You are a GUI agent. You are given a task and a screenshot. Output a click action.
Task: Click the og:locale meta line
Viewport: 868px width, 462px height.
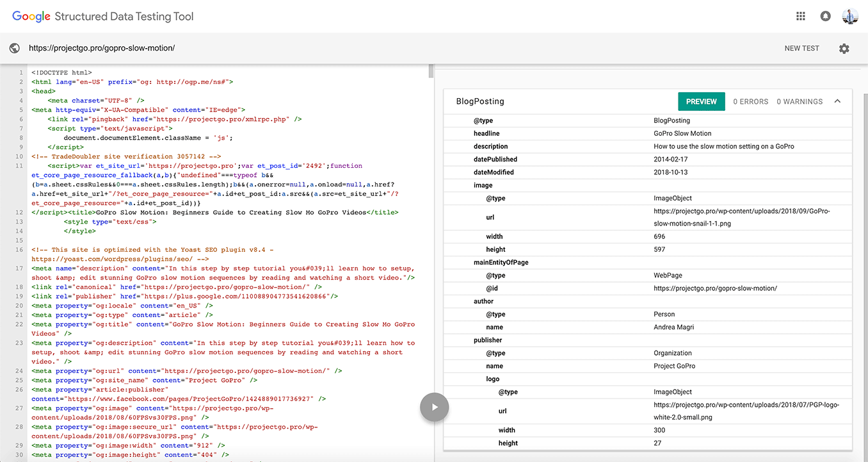[122, 306]
